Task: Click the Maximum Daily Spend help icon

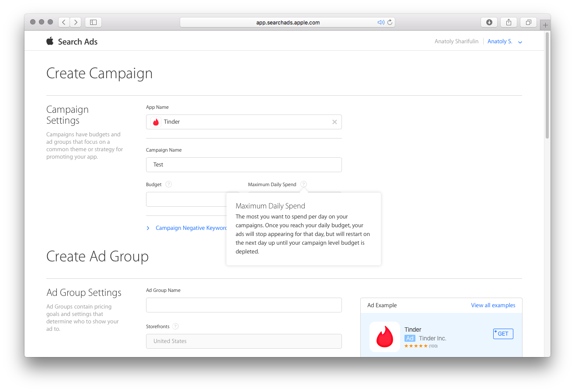Action: pyautogui.click(x=303, y=184)
